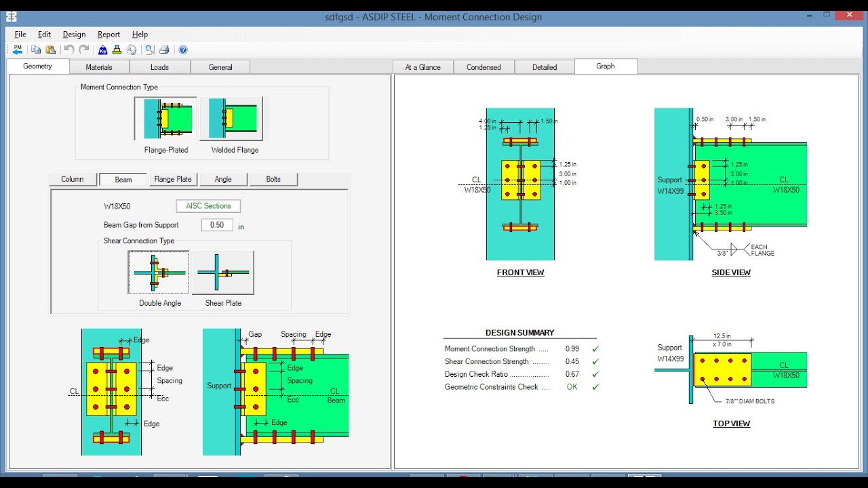
Task: Click the Geometric Constraints Check OK value
Action: (x=572, y=387)
